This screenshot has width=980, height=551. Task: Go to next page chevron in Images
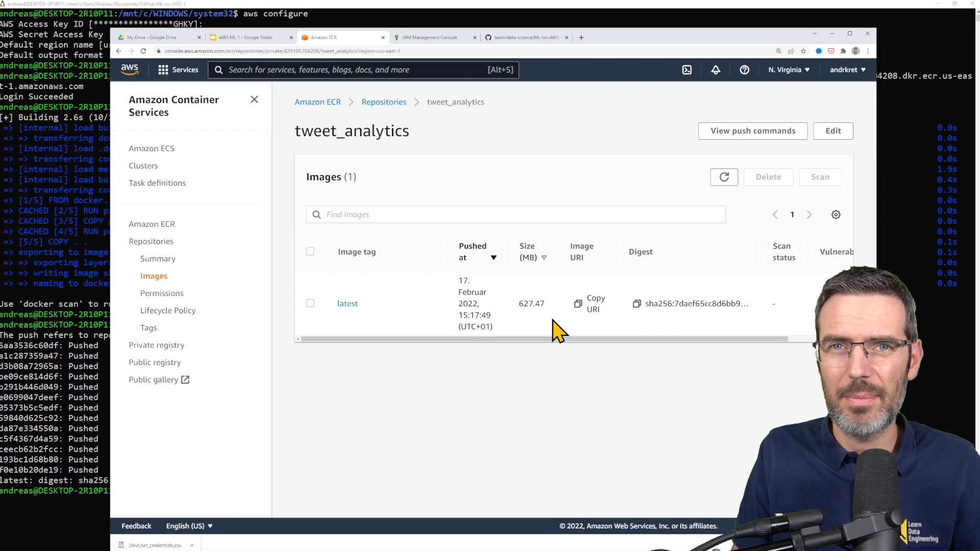coord(809,215)
